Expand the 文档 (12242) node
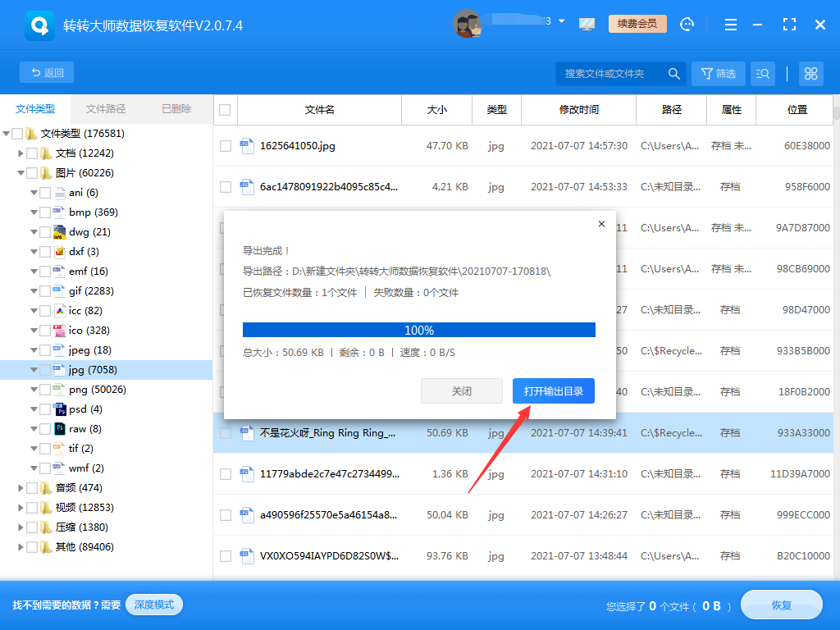This screenshot has height=630, width=840. point(21,153)
